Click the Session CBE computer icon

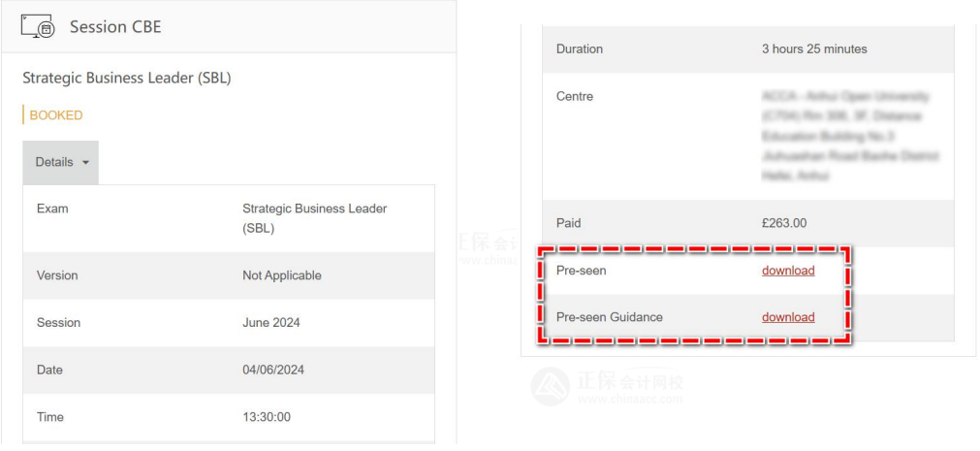tap(38, 26)
